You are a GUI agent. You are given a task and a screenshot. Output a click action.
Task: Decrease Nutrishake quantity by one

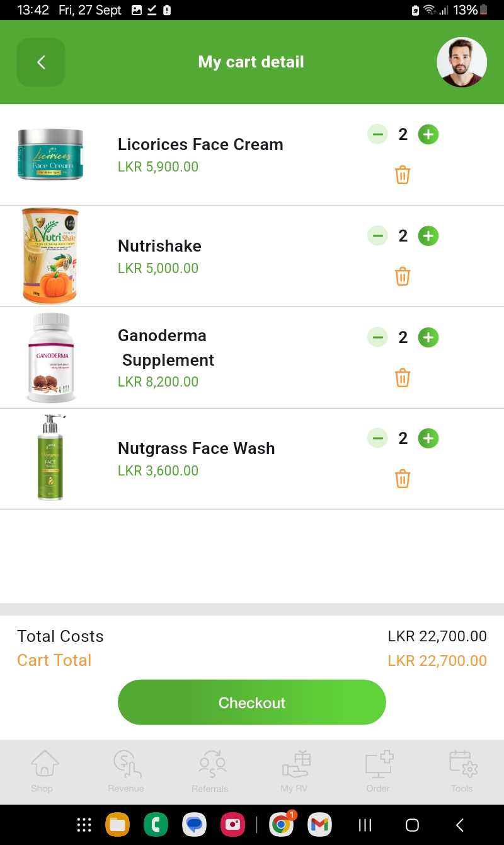click(x=377, y=236)
